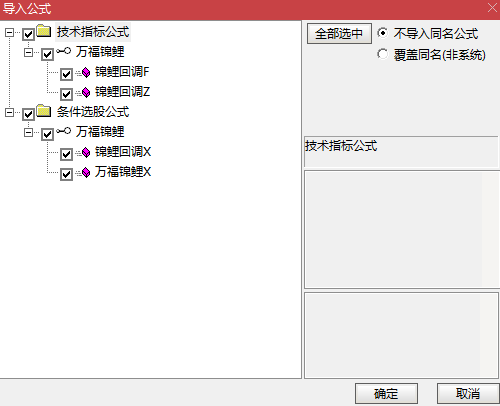Select 覆盖同名(非系统) radio option

(x=383, y=54)
